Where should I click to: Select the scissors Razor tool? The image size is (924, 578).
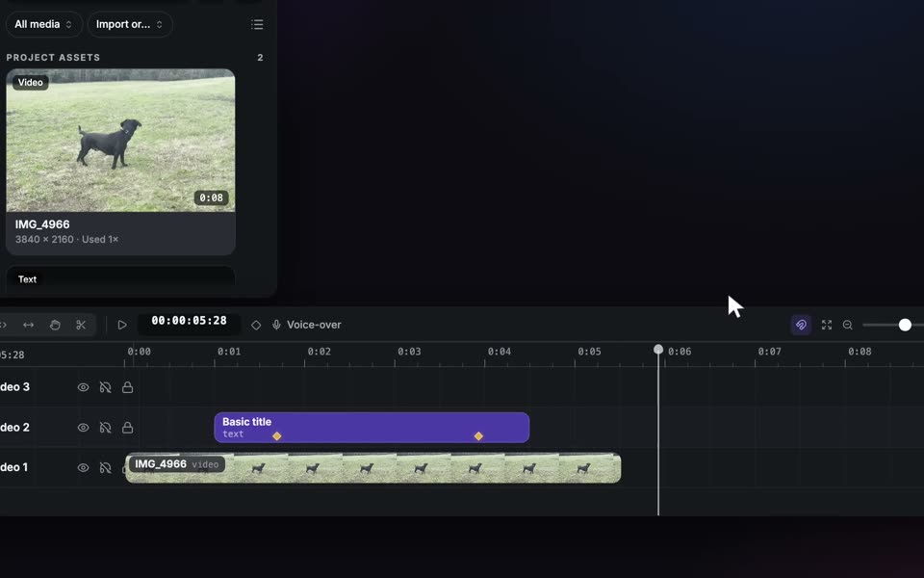(x=81, y=325)
